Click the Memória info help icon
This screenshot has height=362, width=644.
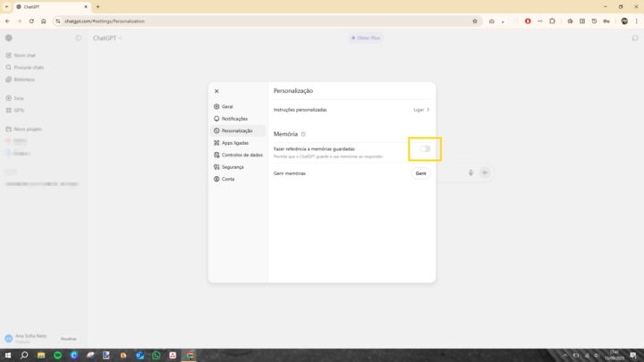coord(303,134)
